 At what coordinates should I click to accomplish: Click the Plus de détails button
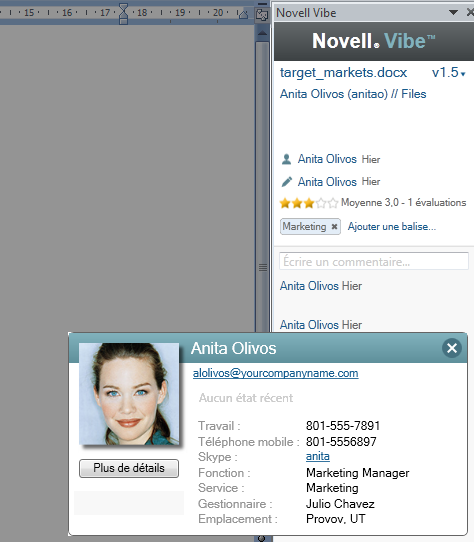coord(129,468)
